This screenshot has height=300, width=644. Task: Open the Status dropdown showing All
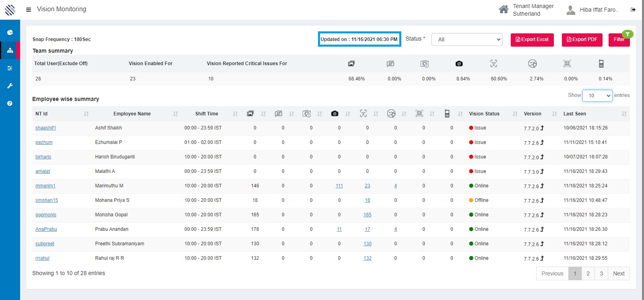(467, 39)
